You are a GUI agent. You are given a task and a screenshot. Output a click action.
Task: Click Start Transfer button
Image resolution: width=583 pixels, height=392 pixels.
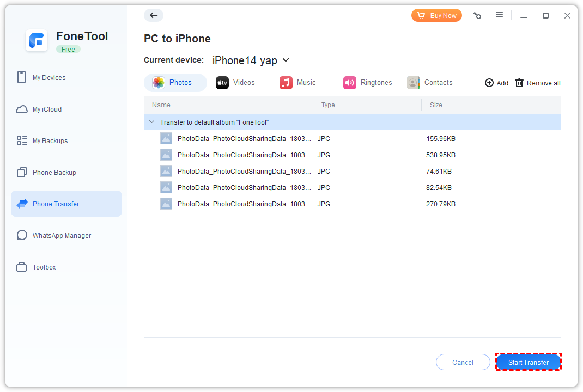coord(528,362)
